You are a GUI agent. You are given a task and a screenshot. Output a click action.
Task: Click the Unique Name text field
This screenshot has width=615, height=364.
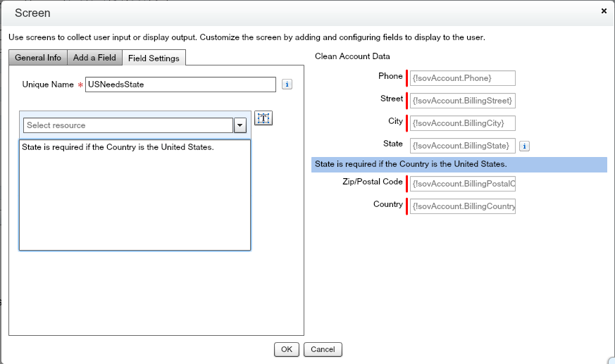tap(180, 84)
